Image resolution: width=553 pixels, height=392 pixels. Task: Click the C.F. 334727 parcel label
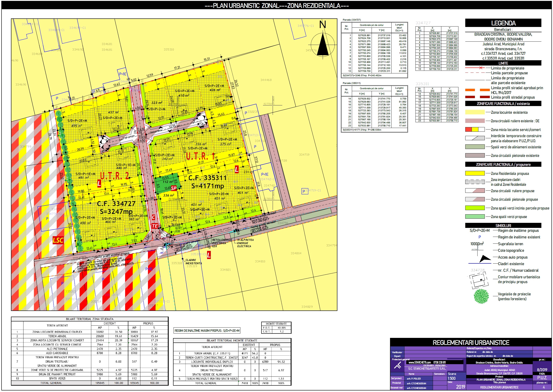click(116, 204)
